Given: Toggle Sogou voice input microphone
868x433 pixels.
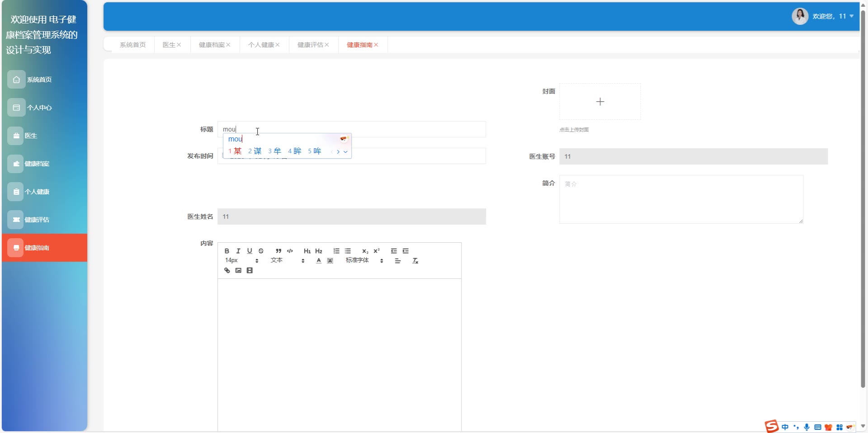Looking at the screenshot, I should [807, 427].
